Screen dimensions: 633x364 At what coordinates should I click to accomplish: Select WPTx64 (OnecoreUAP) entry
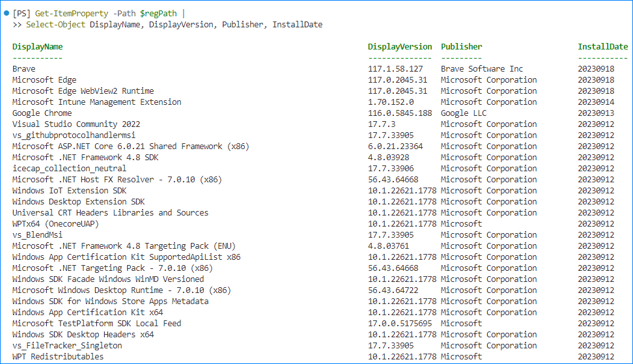click(55, 224)
